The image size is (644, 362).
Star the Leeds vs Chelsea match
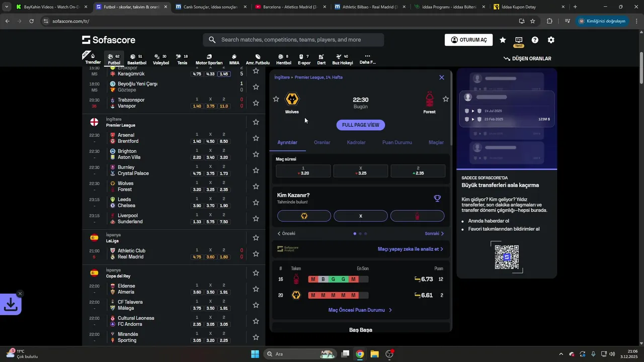pos(256,203)
